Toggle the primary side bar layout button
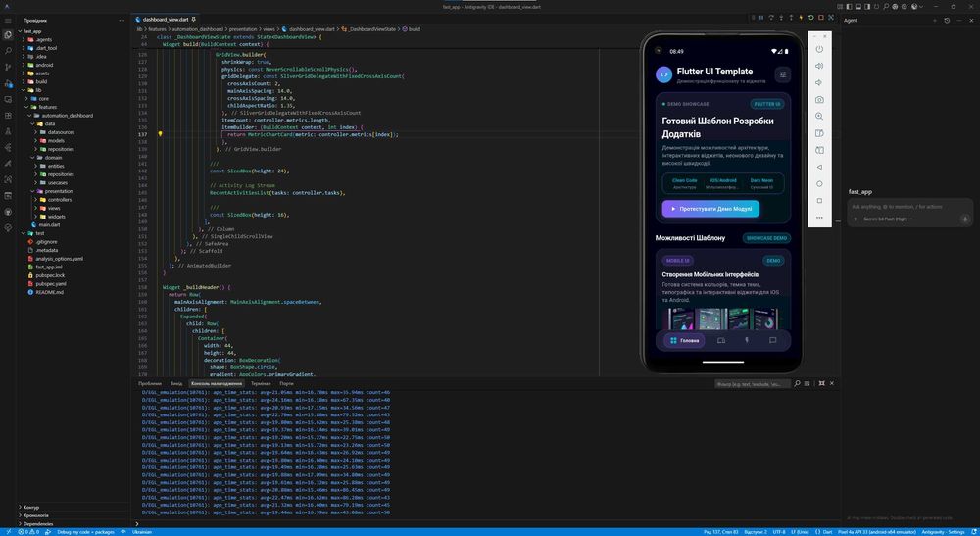Image resolution: width=980 pixels, height=536 pixels. [849, 6]
